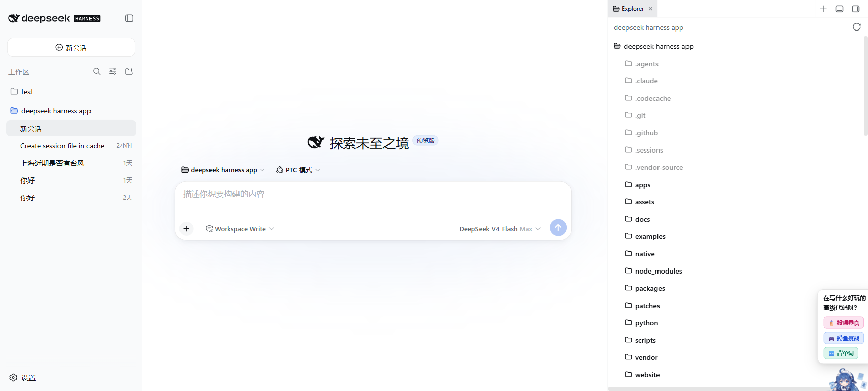Start a 新会话 with the top button
The width and height of the screenshot is (868, 391).
71,47
